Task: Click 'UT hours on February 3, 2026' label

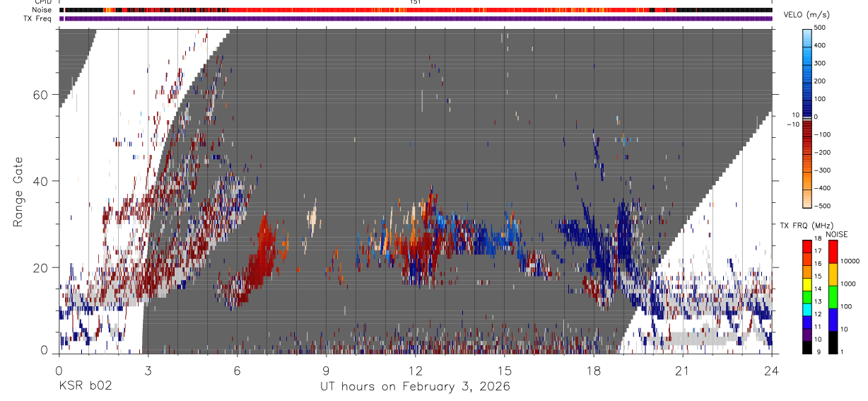Action: pyautogui.click(x=415, y=387)
